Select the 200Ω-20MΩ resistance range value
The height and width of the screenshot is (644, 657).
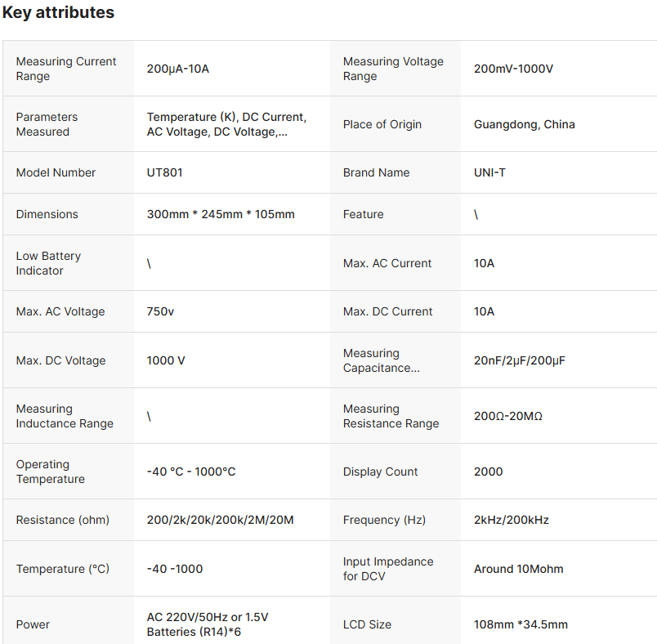click(x=507, y=416)
